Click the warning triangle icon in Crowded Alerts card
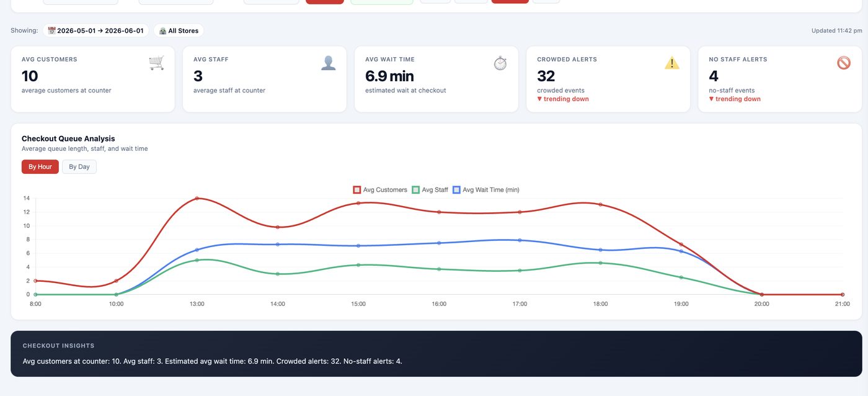Viewport: 868px width, 396px height. pyautogui.click(x=672, y=63)
